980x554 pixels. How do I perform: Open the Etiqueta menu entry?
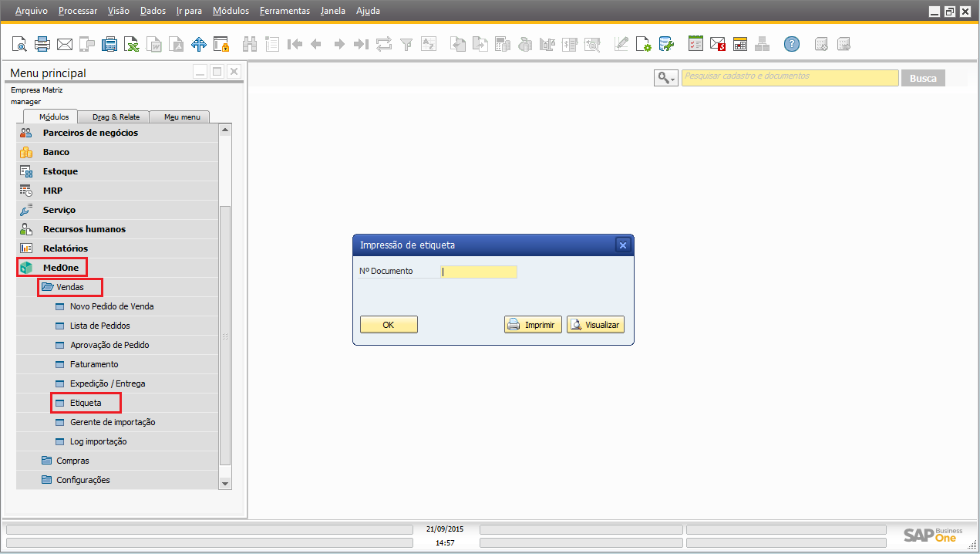point(86,403)
